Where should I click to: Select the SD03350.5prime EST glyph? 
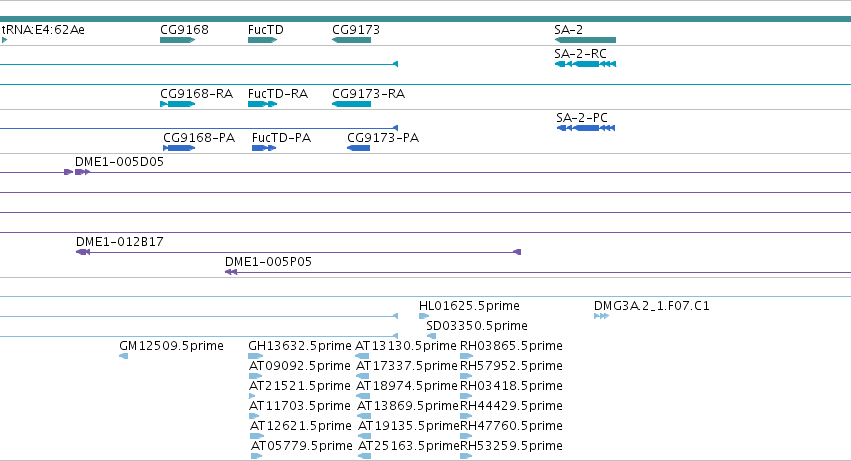(x=431, y=336)
